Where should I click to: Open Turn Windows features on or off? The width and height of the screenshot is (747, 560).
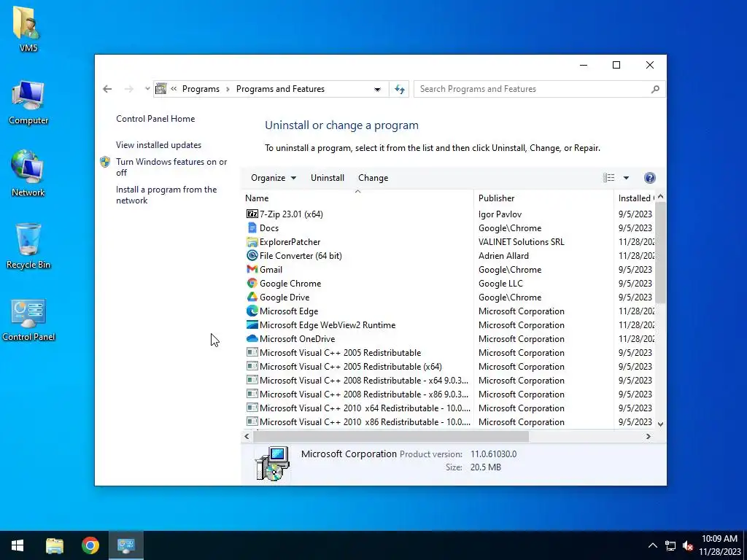pos(171,167)
